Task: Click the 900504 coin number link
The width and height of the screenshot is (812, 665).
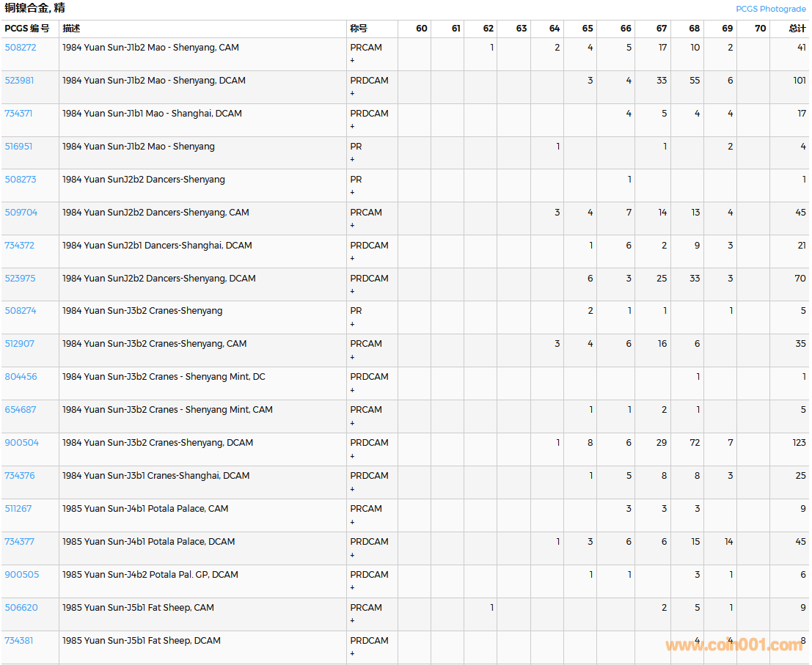Action: point(22,443)
